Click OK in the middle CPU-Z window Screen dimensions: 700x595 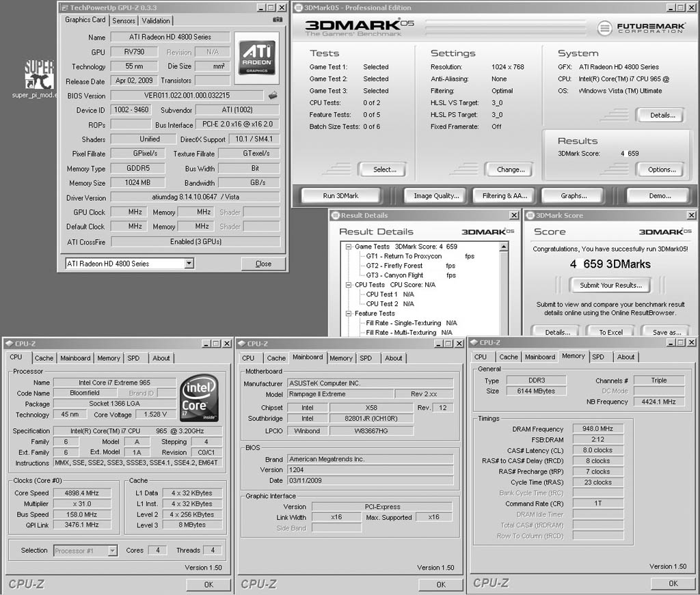(x=441, y=584)
